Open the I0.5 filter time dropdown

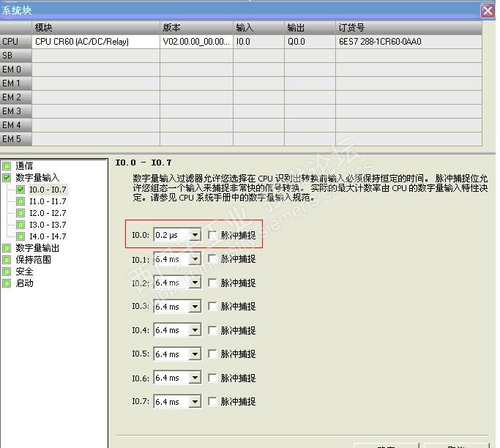pos(195,354)
